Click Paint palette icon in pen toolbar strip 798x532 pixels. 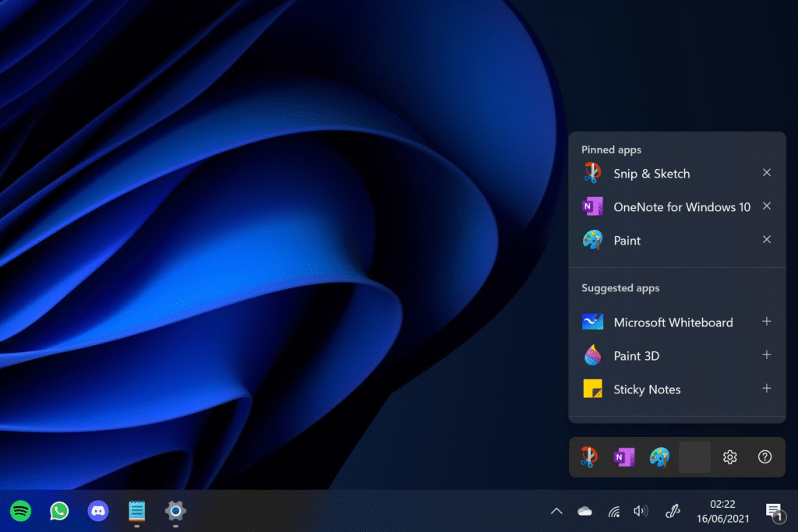(x=659, y=457)
